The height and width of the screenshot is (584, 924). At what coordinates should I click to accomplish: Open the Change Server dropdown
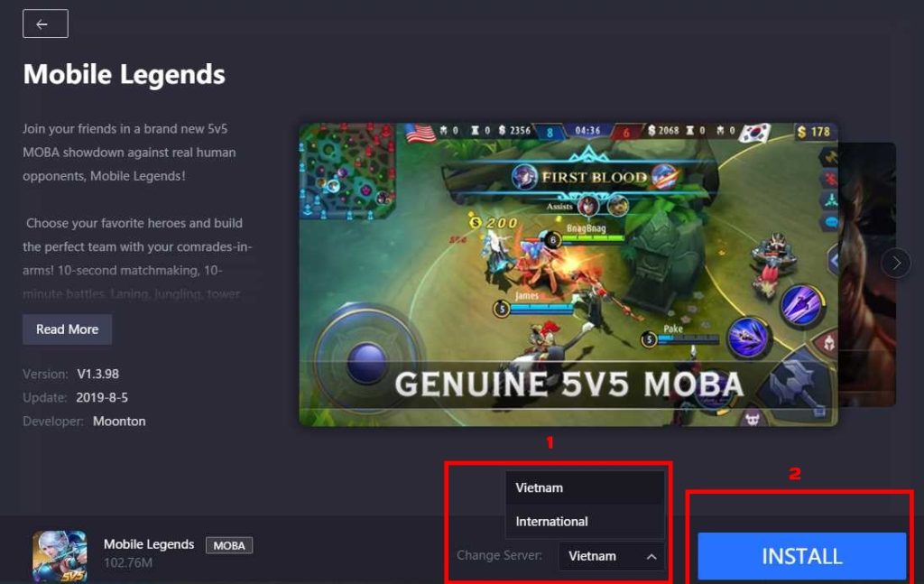click(x=611, y=556)
